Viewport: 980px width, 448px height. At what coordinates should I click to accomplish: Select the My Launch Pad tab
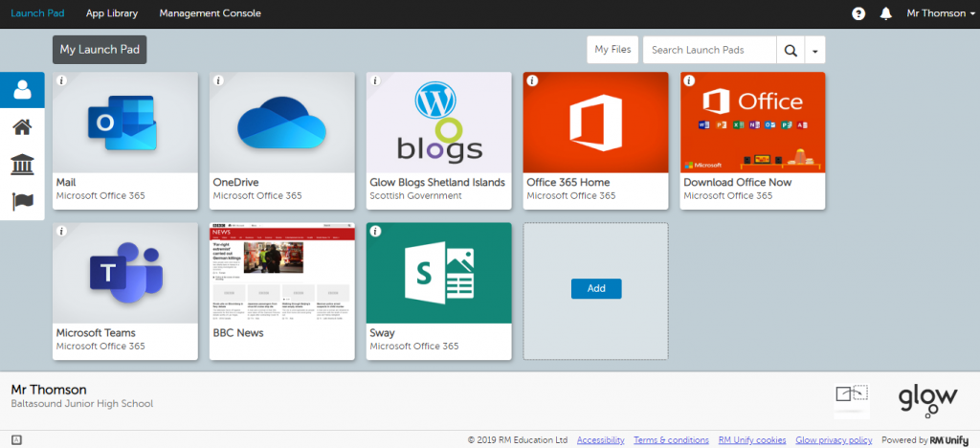pos(100,50)
